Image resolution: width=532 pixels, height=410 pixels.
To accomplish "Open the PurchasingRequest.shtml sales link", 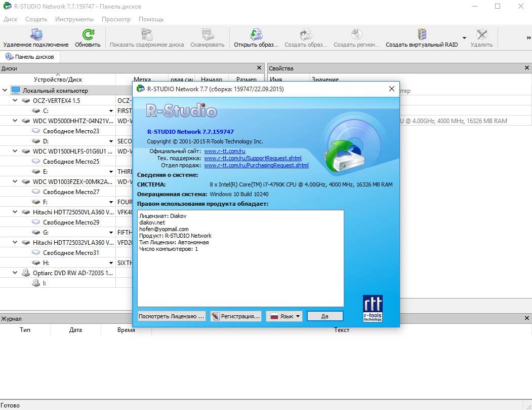I will pos(256,165).
